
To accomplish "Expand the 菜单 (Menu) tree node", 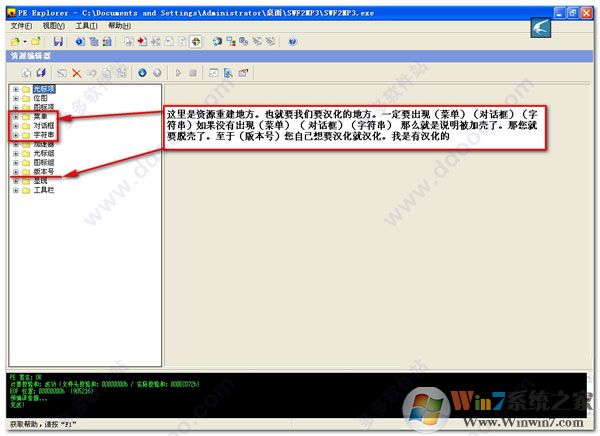I will pos(15,116).
